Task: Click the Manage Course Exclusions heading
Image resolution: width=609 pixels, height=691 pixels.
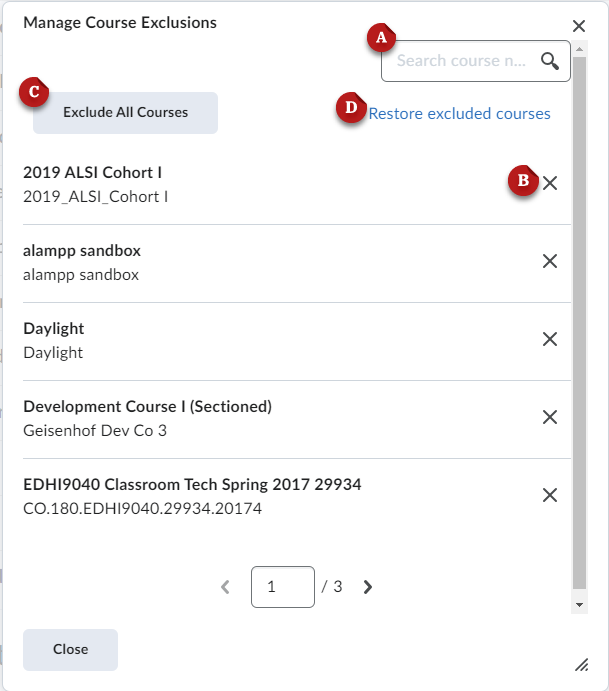Action: (119, 22)
